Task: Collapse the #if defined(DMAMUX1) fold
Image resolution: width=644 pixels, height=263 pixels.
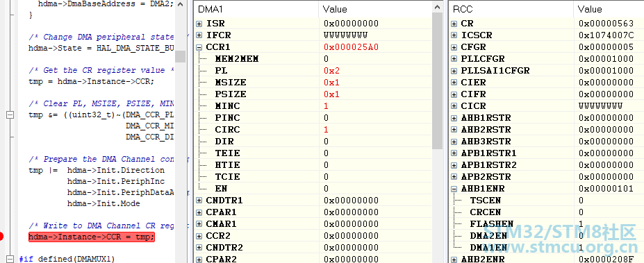Action: click(x=10, y=259)
